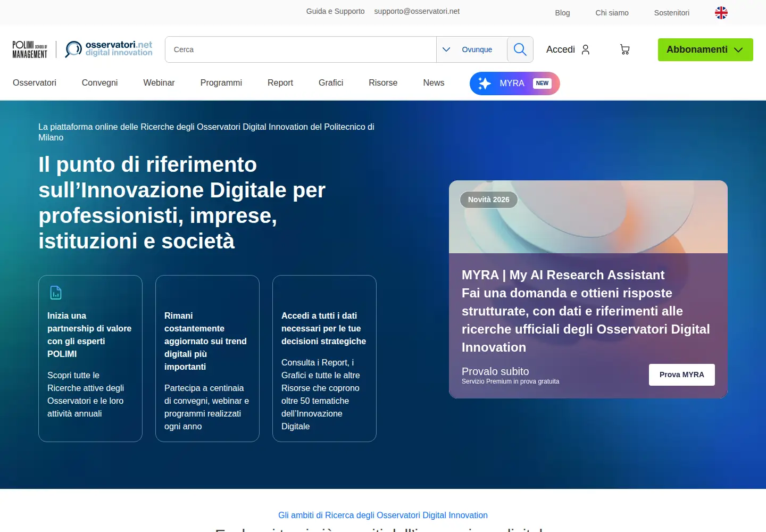This screenshot has height=532, width=766.
Task: Open the Chi siamo link
Action: point(612,13)
